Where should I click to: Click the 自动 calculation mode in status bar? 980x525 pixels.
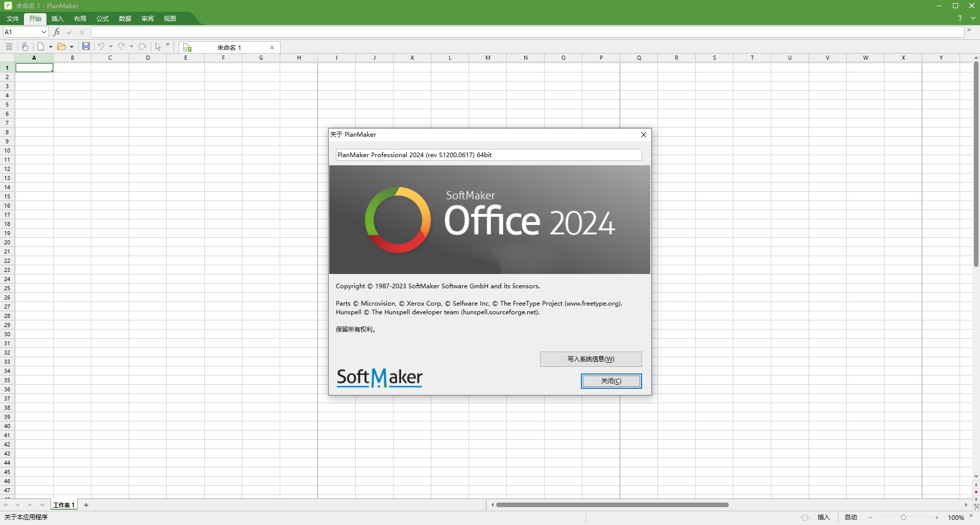point(851,517)
